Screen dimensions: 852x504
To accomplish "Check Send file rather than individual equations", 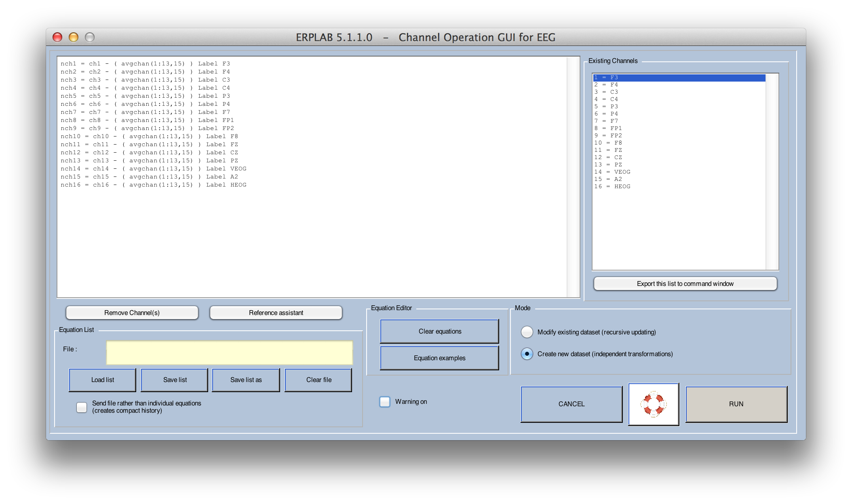I will pos(82,407).
